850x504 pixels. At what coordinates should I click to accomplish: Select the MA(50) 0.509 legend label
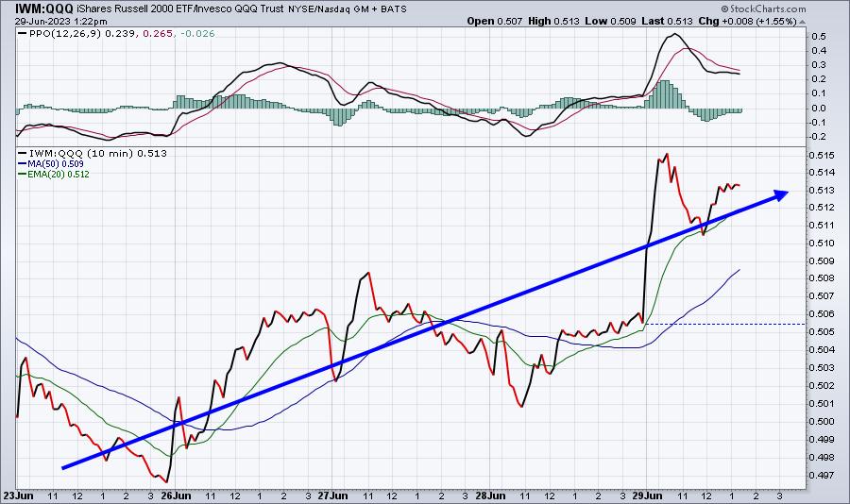56,163
